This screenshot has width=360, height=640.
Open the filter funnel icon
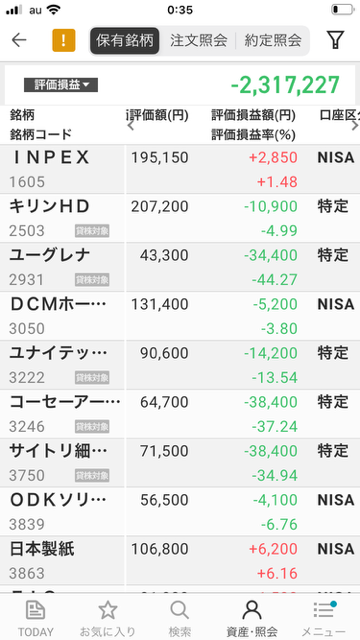(335, 40)
